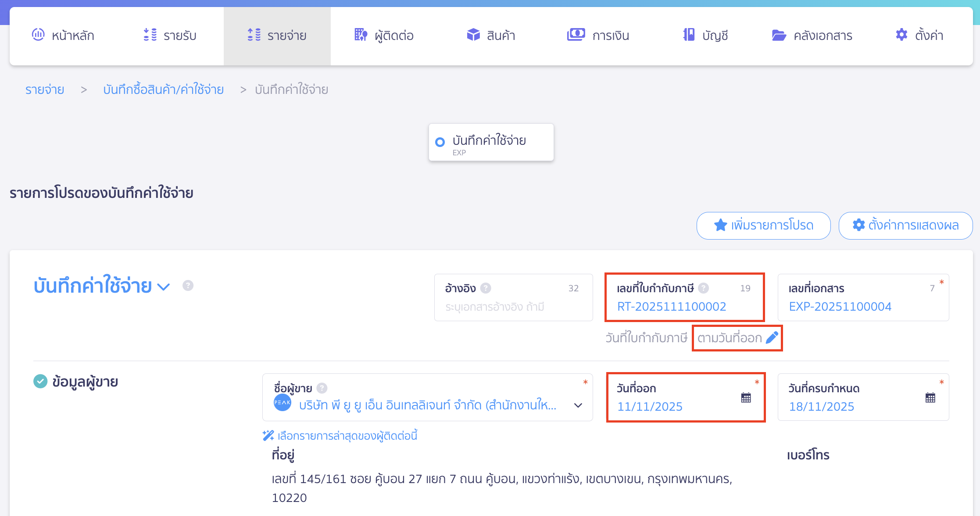This screenshot has height=516, width=980.
Task: Open the calendar picker for วันที่ครบกำหนด
Action: pos(930,398)
